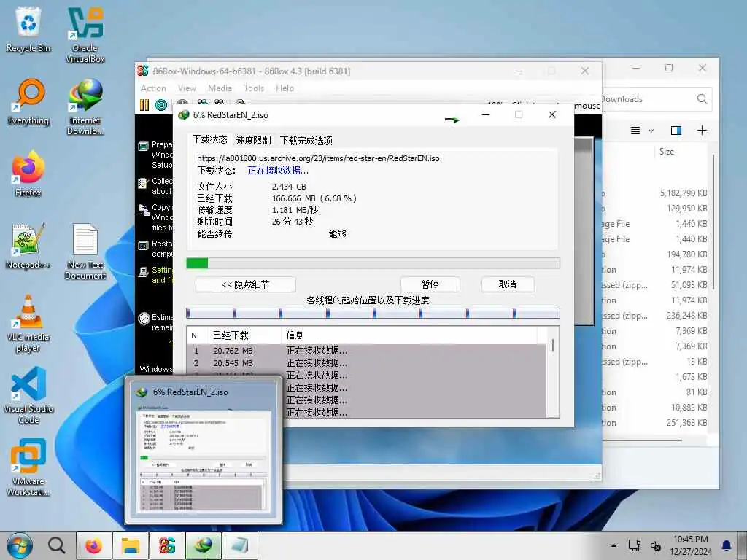Click 取消 button to cancel download
The height and width of the screenshot is (560, 747).
[x=508, y=284]
